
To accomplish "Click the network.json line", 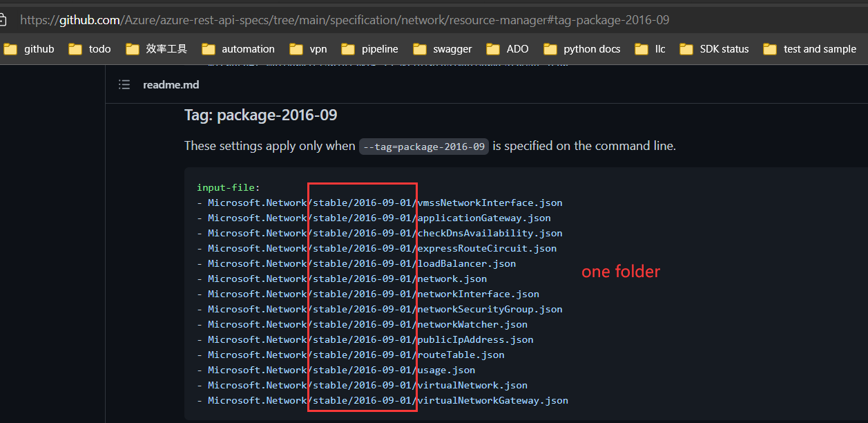I will pyautogui.click(x=342, y=279).
